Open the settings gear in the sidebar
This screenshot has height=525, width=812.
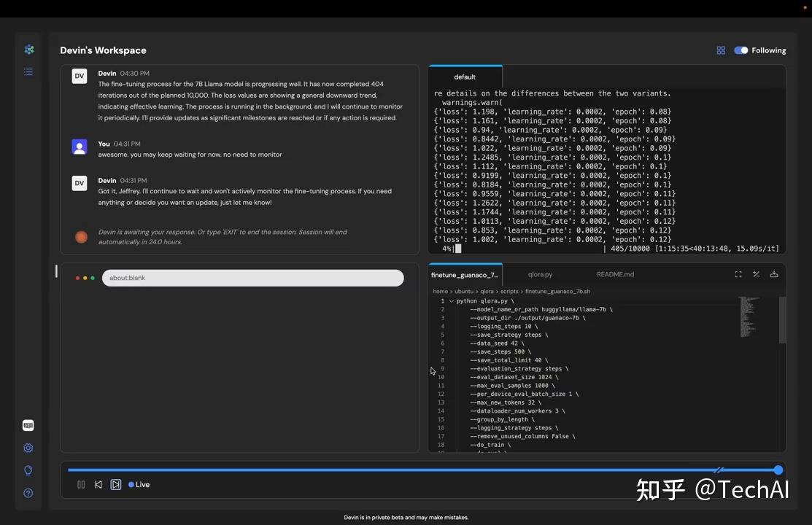click(x=28, y=448)
